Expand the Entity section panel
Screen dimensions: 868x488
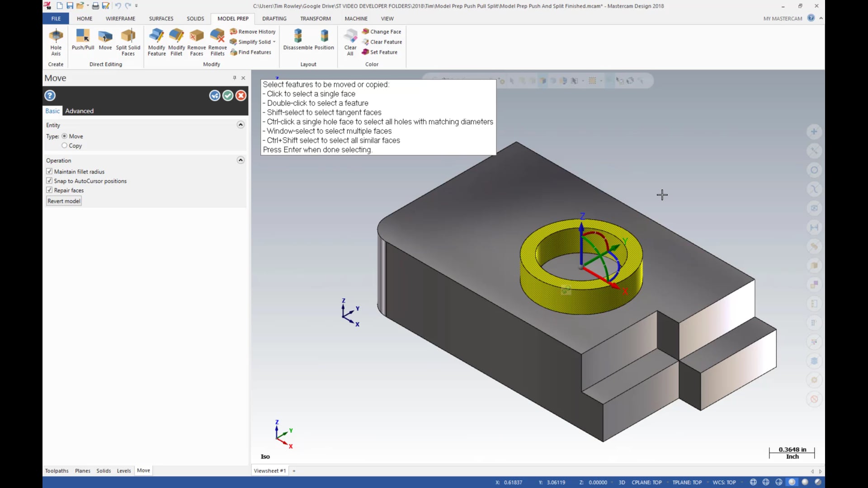coord(241,125)
